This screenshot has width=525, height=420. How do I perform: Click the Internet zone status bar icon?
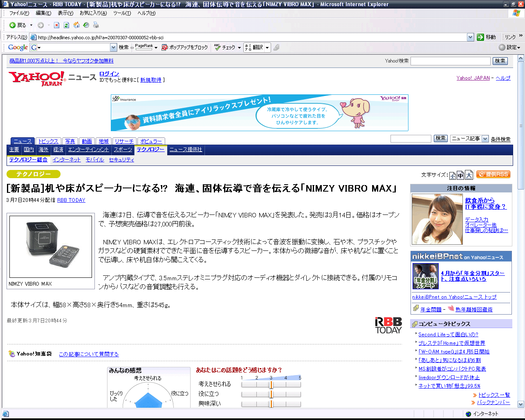coord(468,414)
